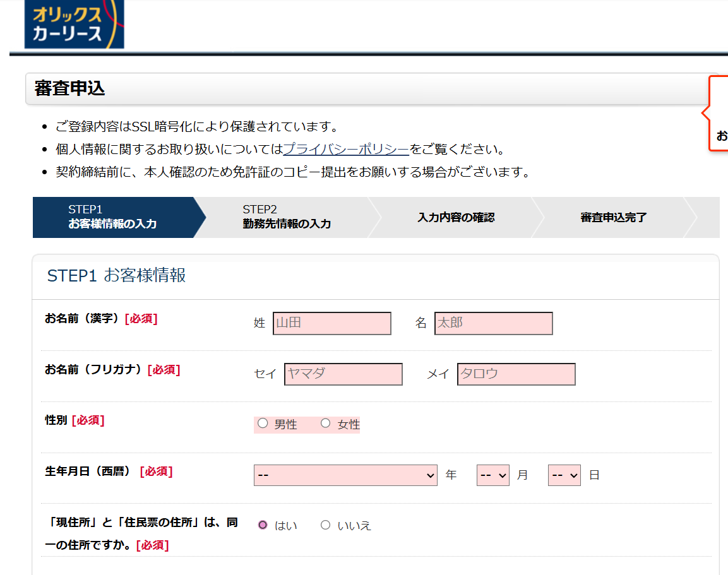
Task: Choose いいえ for matching address question
Action: [325, 524]
